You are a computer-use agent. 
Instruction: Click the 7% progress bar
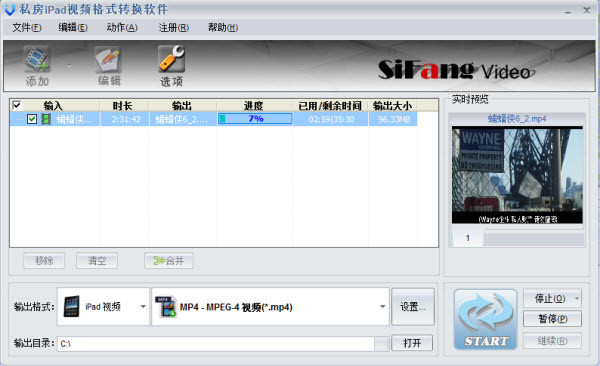[255, 119]
